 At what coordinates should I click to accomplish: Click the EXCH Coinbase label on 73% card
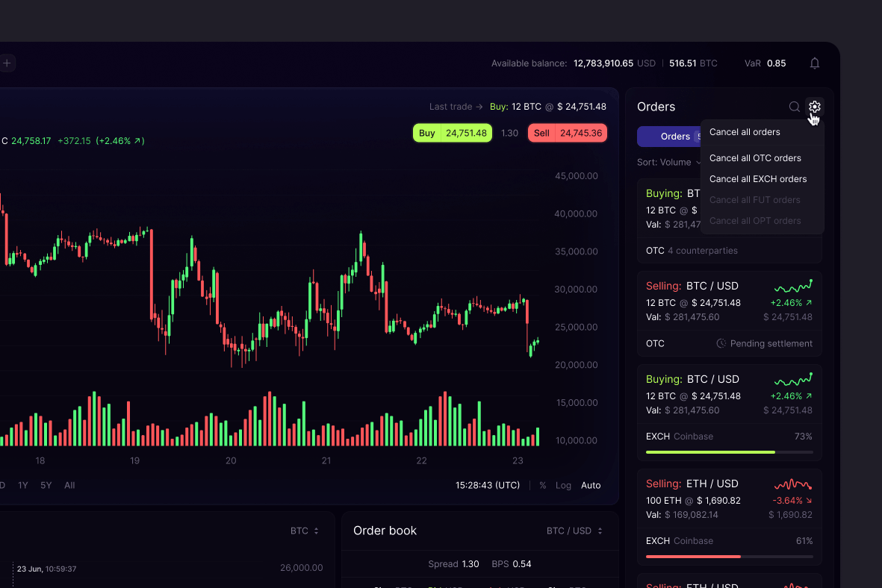pyautogui.click(x=680, y=437)
